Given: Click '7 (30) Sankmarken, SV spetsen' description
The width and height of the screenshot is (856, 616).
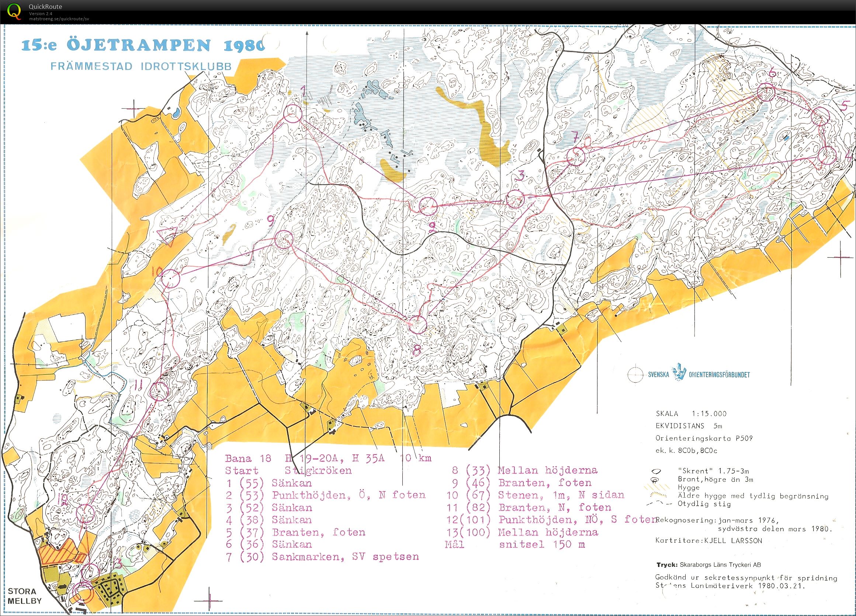Looking at the screenshot, I should [x=322, y=557].
